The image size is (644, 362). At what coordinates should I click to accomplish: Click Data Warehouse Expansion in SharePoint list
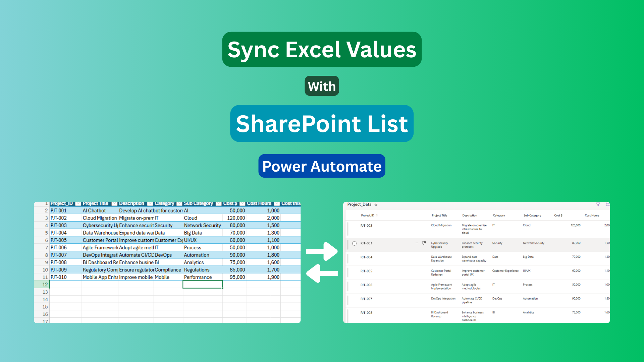coord(441,259)
